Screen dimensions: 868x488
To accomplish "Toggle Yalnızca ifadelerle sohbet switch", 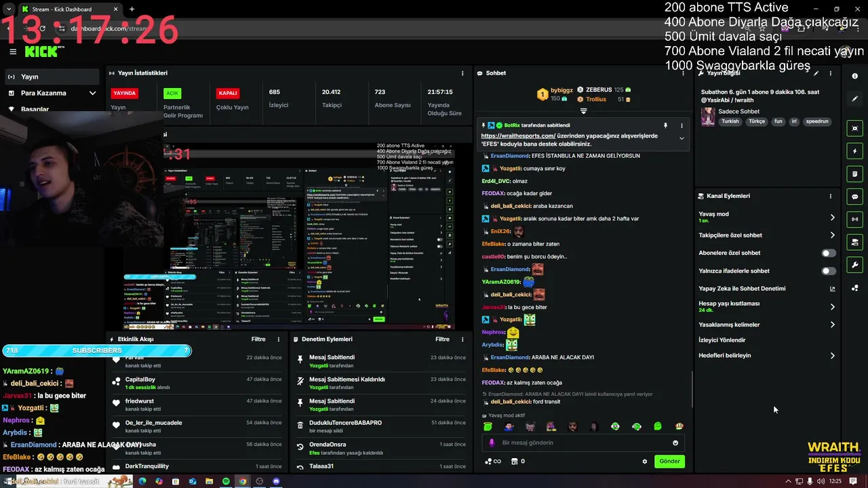I will click(x=829, y=270).
